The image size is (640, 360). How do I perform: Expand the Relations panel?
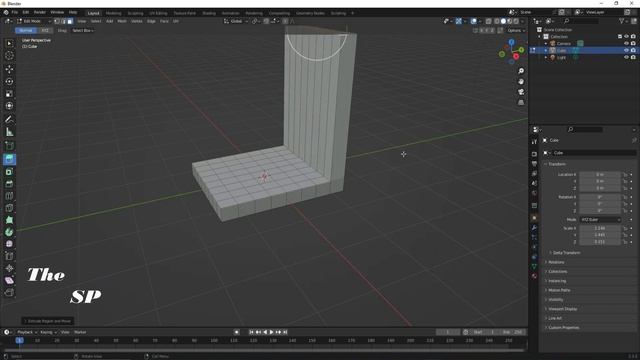(556, 262)
